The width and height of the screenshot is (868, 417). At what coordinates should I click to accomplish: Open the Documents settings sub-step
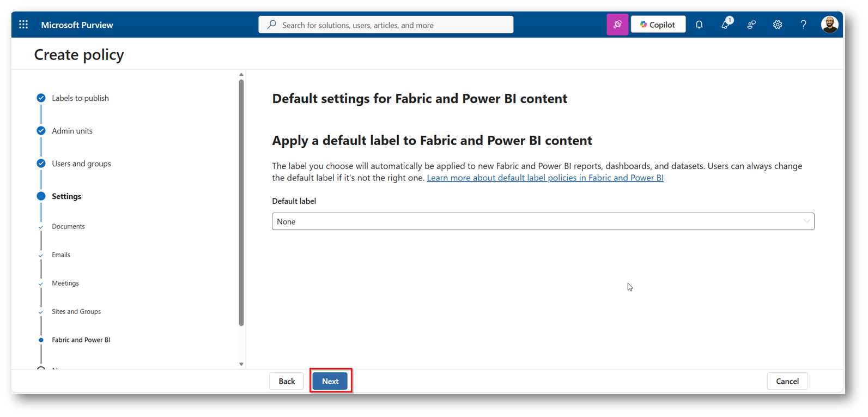pos(68,226)
